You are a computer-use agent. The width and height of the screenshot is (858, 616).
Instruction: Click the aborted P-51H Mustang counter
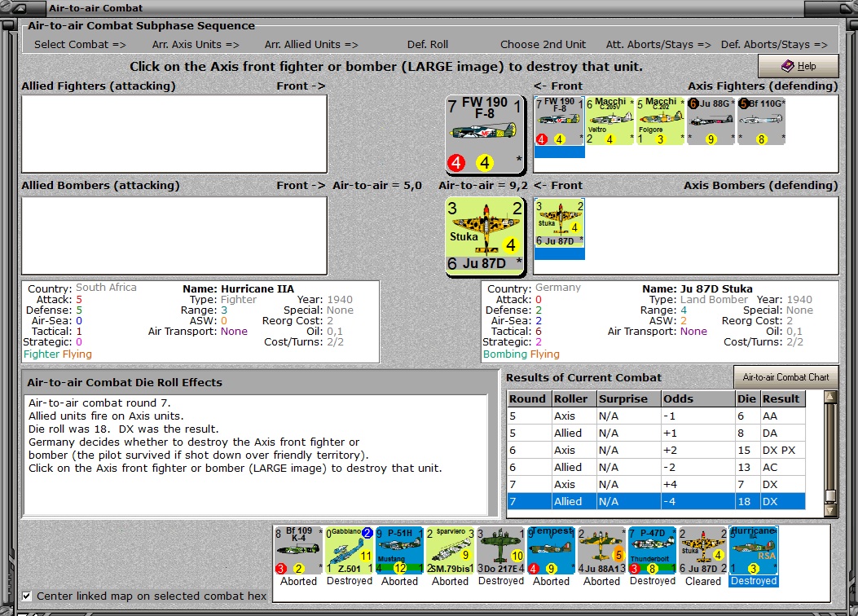pos(399,550)
